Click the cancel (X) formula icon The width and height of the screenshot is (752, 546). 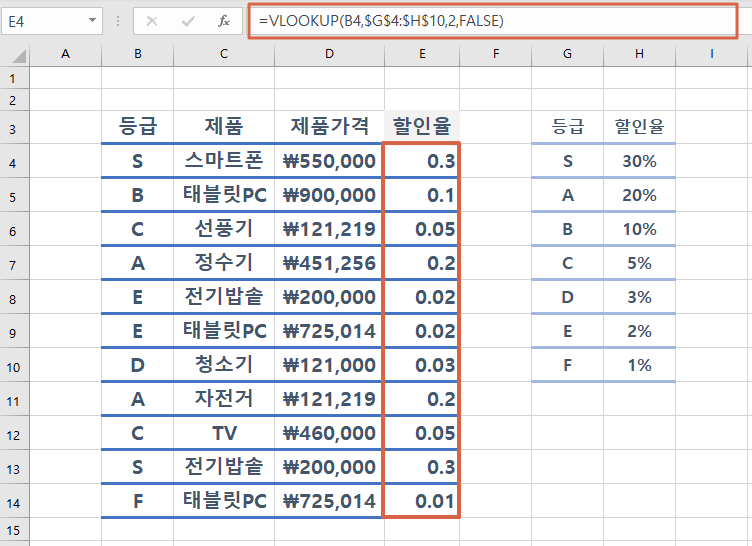tap(152, 21)
